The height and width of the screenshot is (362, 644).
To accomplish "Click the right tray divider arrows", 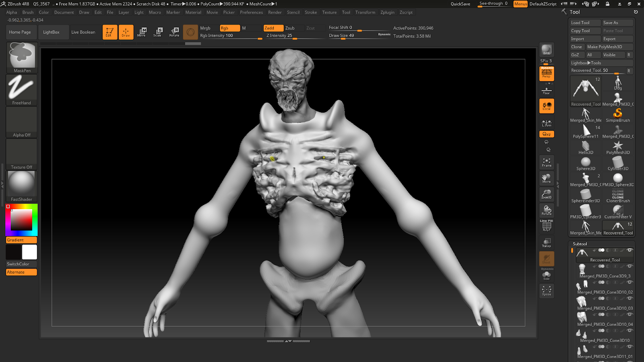I will (557, 184).
